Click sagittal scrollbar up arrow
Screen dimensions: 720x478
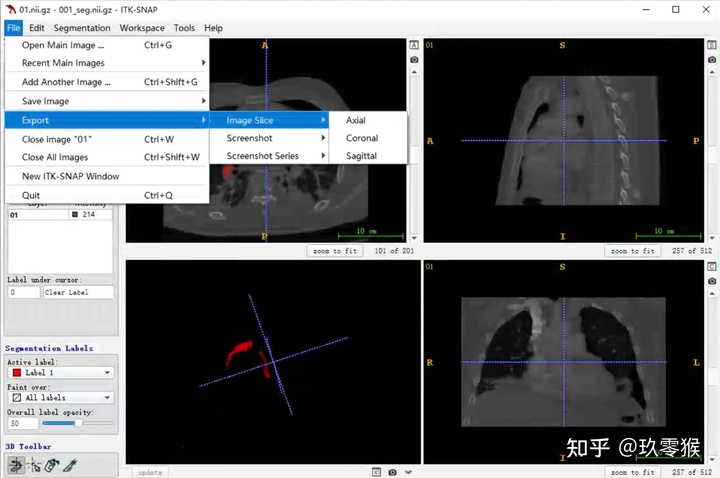point(711,73)
